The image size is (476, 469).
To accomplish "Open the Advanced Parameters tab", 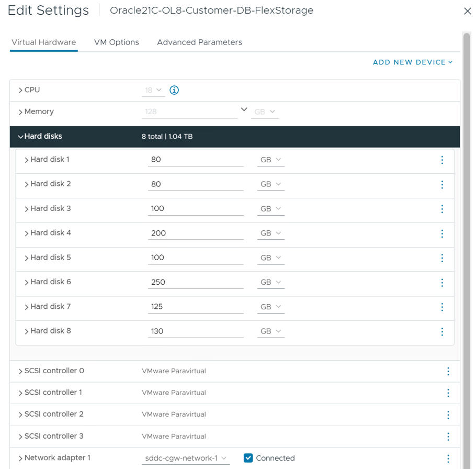I will tap(199, 42).
